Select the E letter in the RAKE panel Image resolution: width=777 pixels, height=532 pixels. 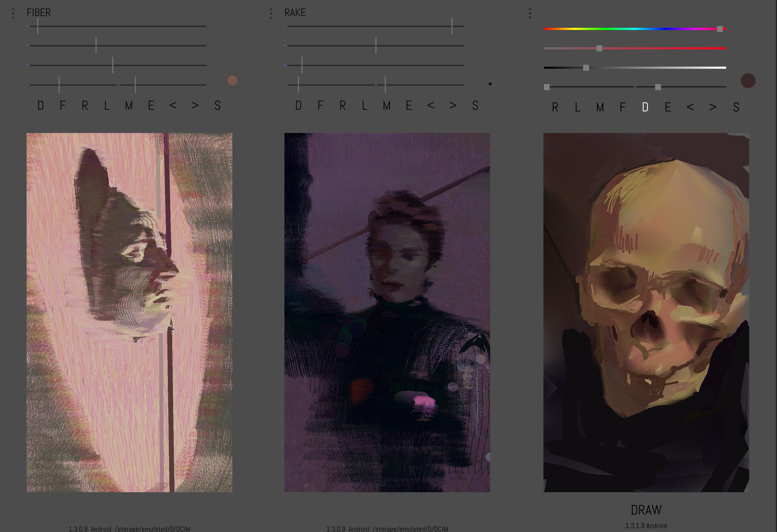point(409,106)
